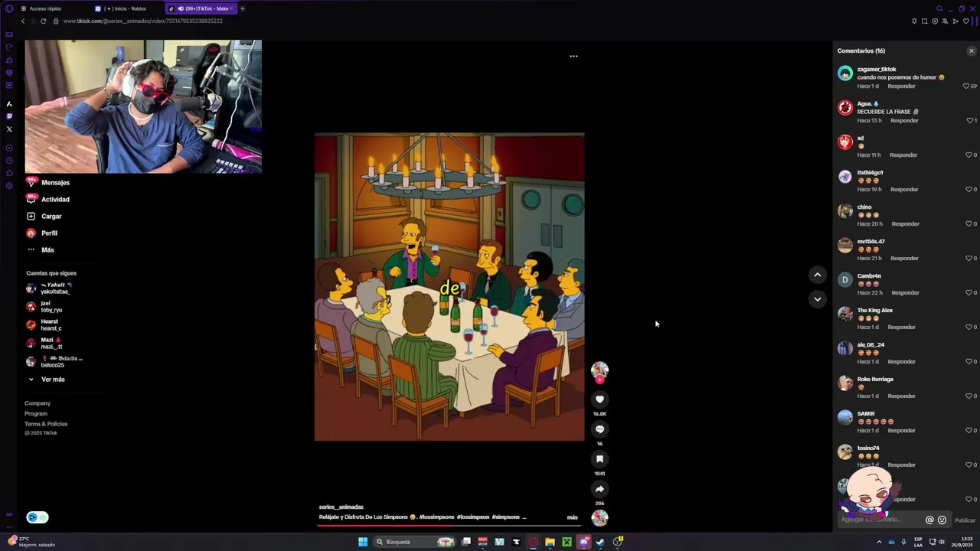Like the comment from xd
Screen dimensions: 980x551
coord(969,155)
